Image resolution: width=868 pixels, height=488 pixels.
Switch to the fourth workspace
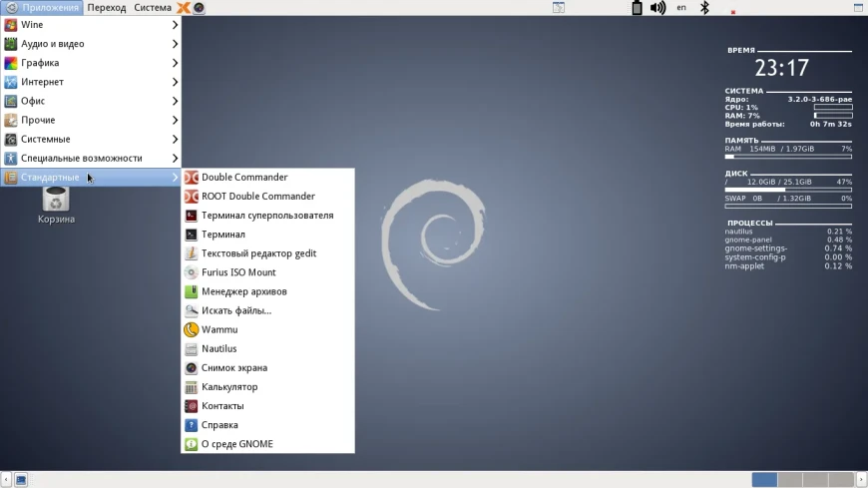[x=841, y=480]
